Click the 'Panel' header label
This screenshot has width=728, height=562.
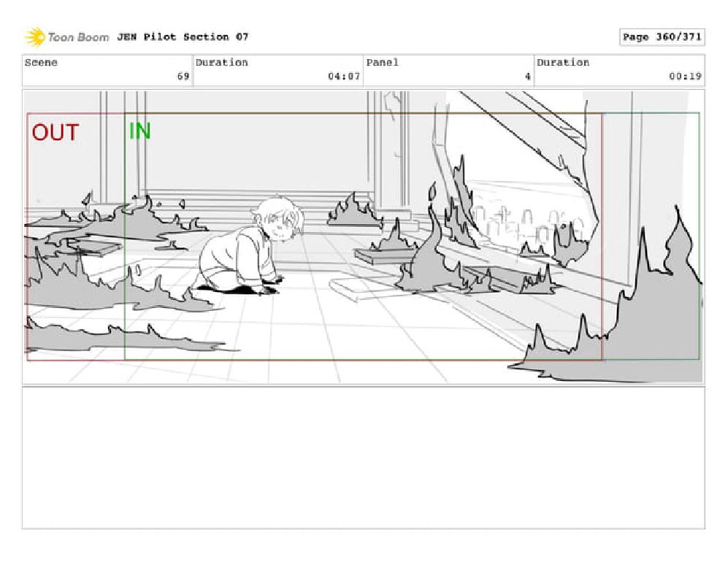click(x=382, y=62)
